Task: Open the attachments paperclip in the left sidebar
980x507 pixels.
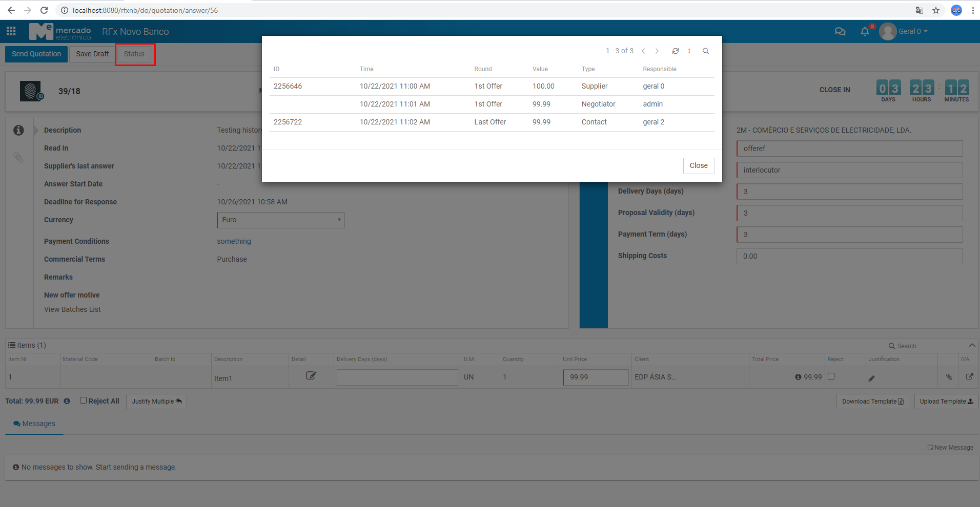Action: (19, 157)
